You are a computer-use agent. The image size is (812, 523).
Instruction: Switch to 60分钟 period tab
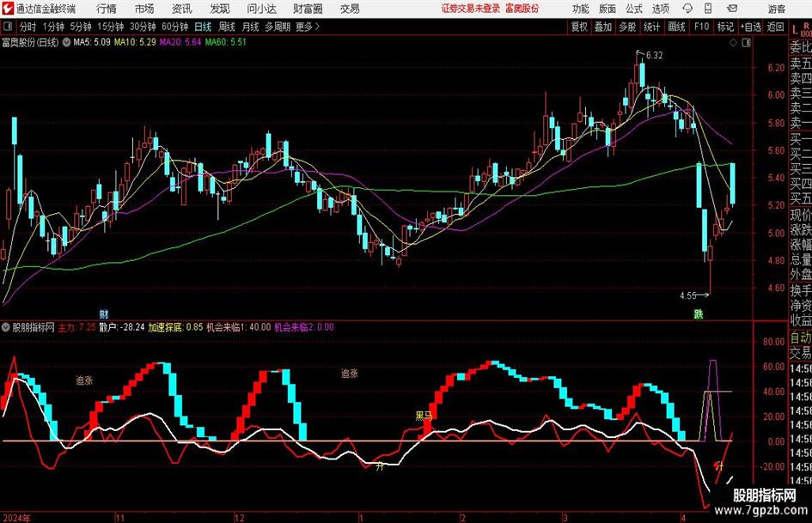[174, 27]
